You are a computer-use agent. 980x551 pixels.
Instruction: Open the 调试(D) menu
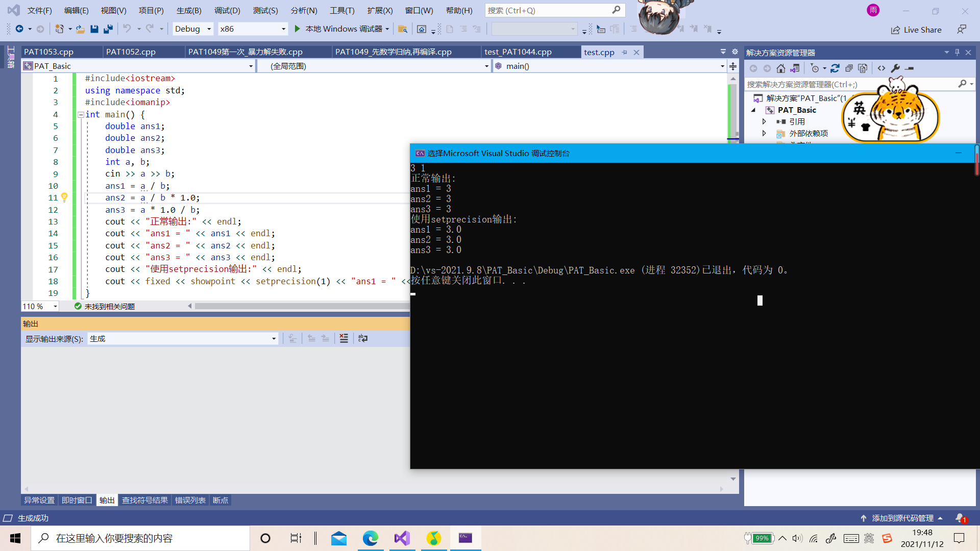(x=227, y=10)
